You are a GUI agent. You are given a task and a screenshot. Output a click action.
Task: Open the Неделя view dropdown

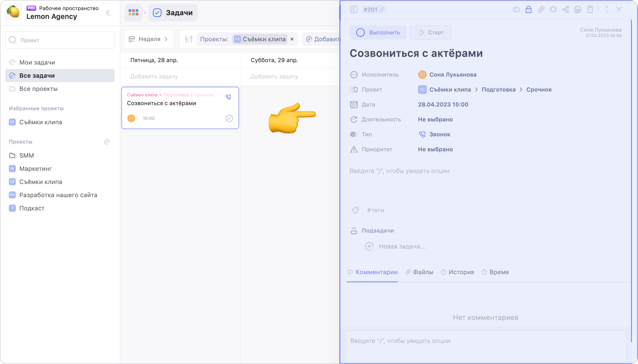click(x=148, y=39)
